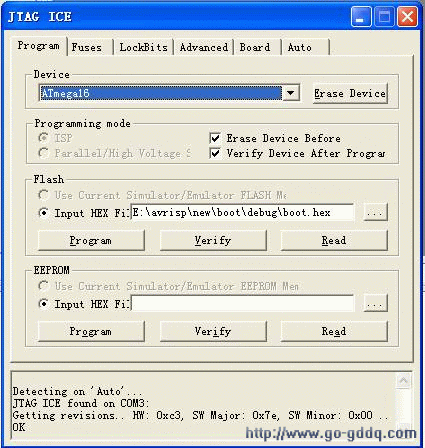Select Flash Input HEX File radio button

coord(43,213)
